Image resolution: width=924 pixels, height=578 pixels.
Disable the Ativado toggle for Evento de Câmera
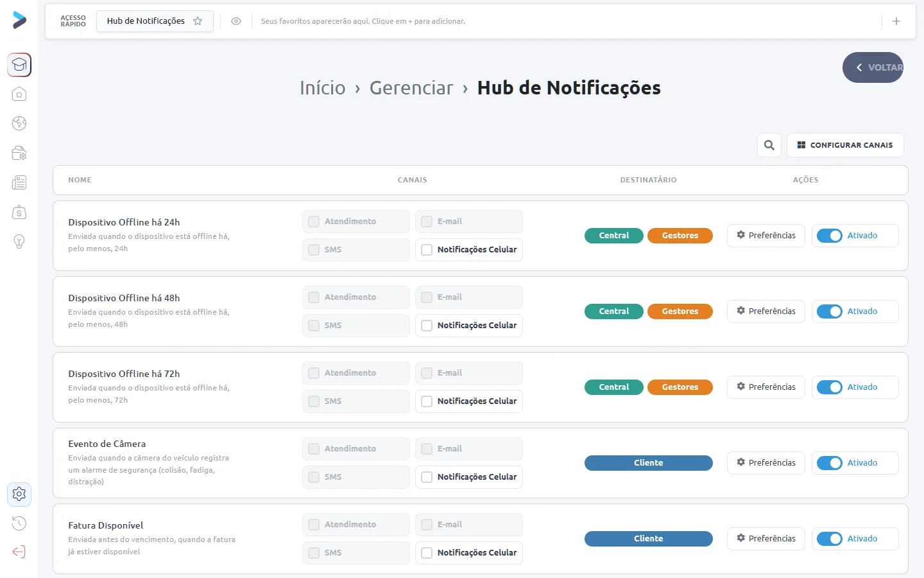click(830, 463)
